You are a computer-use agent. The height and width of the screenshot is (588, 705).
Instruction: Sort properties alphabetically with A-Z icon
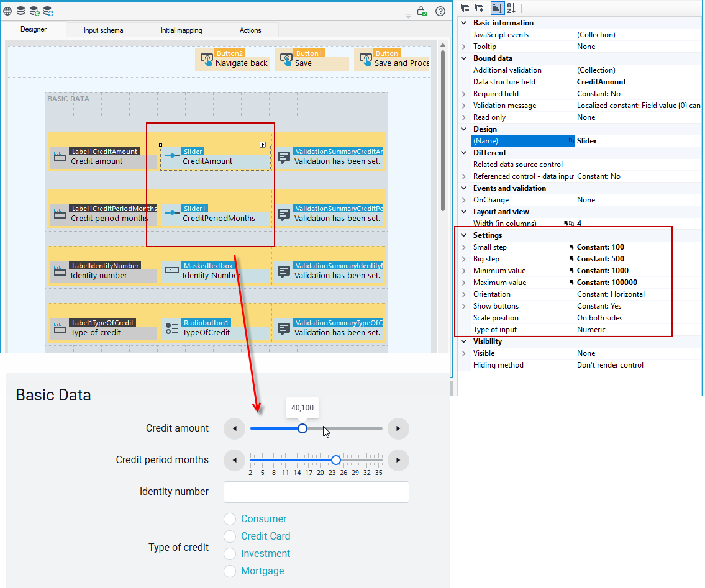point(511,7)
